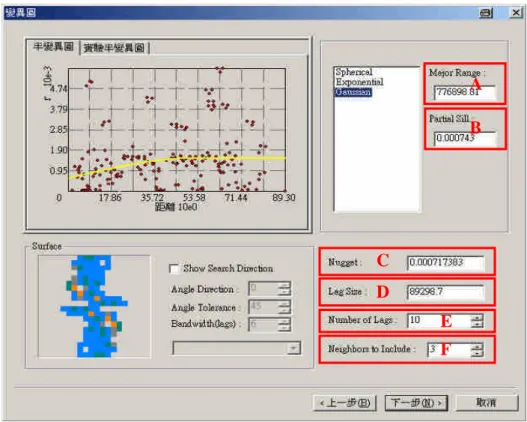
Task: Open the 實驗半變異圖 tab
Action: (114, 48)
